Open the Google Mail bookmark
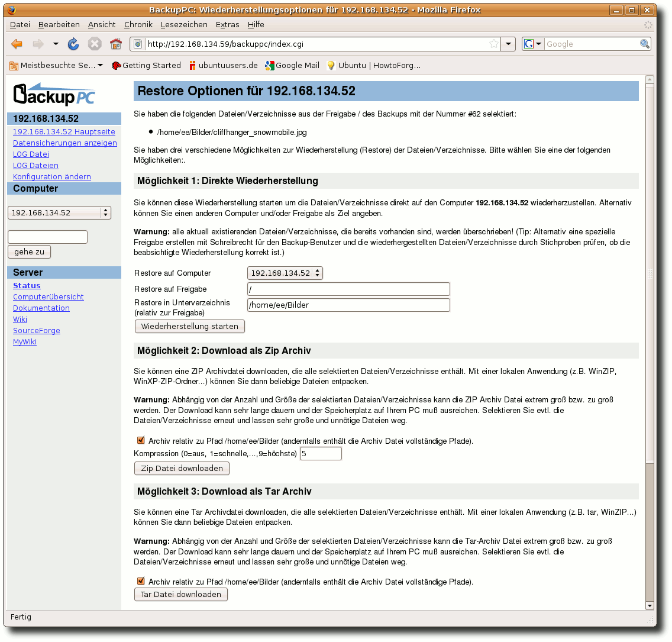 tap(292, 65)
